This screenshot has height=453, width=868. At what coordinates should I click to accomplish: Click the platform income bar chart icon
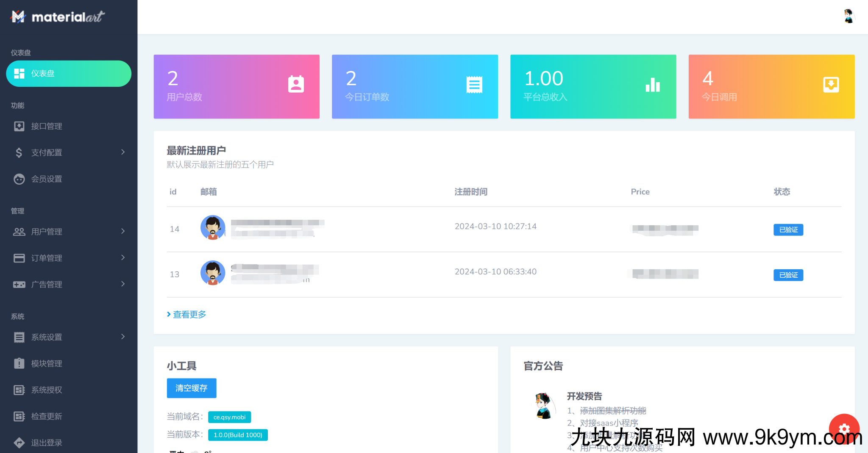(x=653, y=85)
